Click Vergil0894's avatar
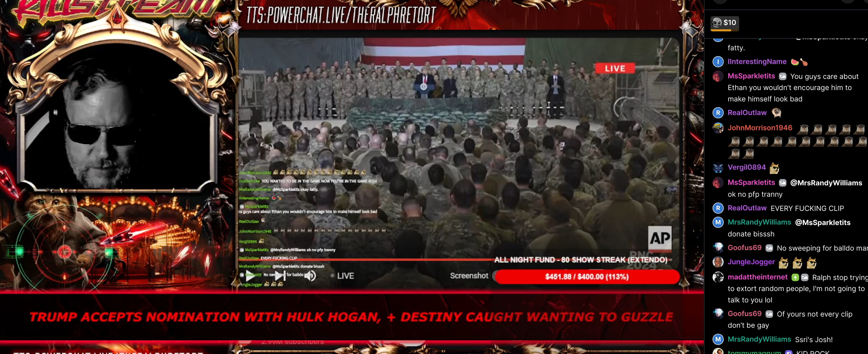Image resolution: width=868 pixels, height=354 pixels. (718, 168)
